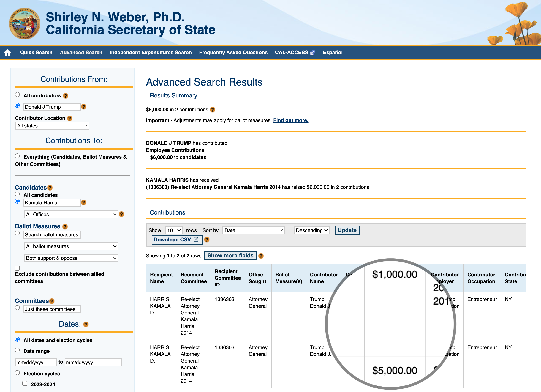Follow the 'Find out more.' link
Image resolution: width=541 pixels, height=392 pixels.
291,120
